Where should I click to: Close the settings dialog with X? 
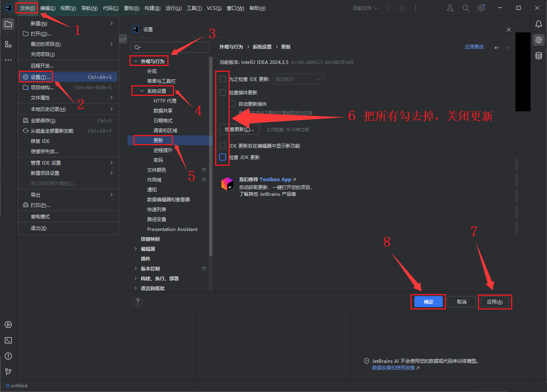pyautogui.click(x=509, y=30)
